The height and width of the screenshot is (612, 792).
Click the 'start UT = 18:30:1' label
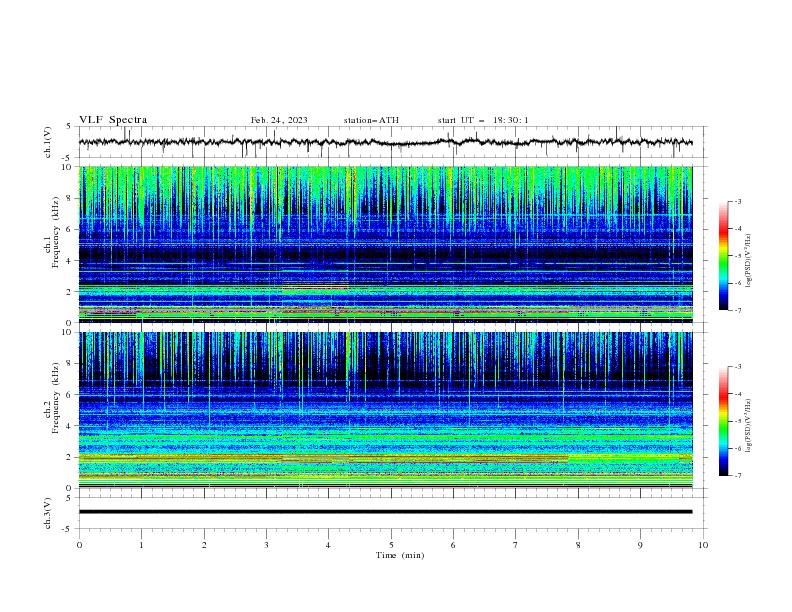point(483,120)
